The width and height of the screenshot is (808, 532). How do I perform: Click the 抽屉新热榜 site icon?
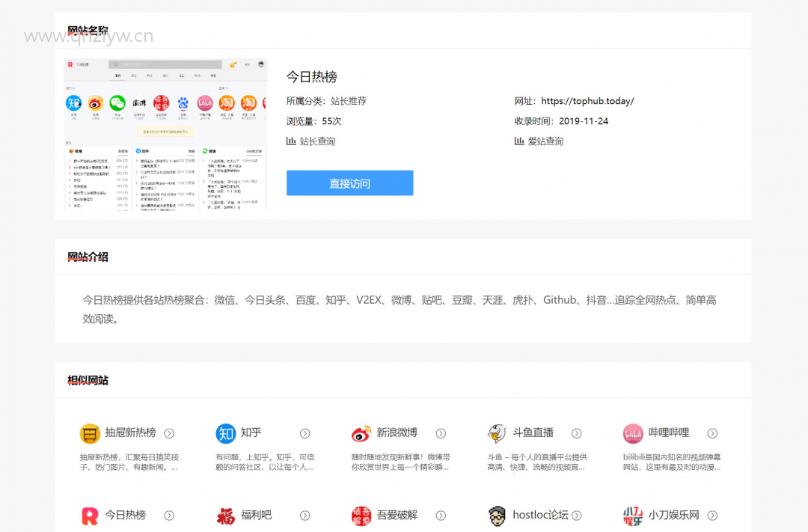[90, 433]
